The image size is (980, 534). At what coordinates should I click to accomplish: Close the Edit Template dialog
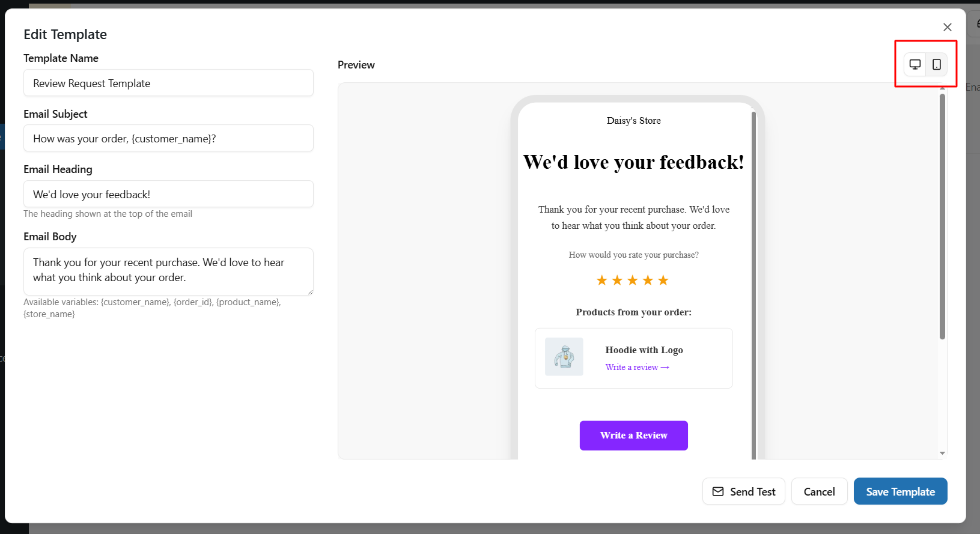[x=947, y=27]
